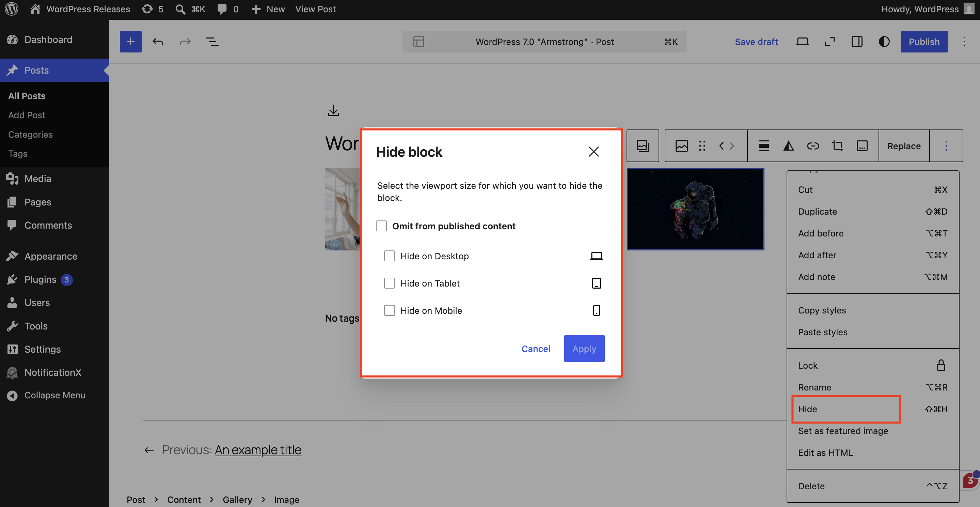
Task: Click Apply in Hide block dialog
Action: click(x=584, y=349)
